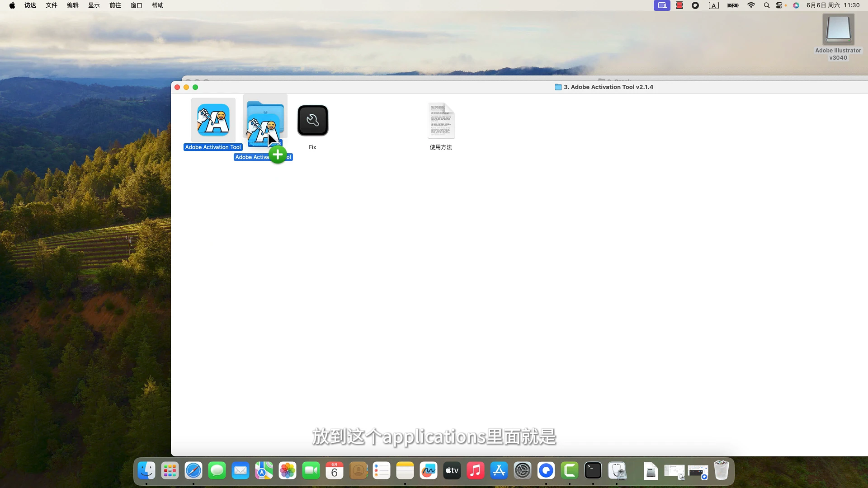Click the Adobe Activation Tool file label
The image size is (868, 488).
(x=213, y=147)
